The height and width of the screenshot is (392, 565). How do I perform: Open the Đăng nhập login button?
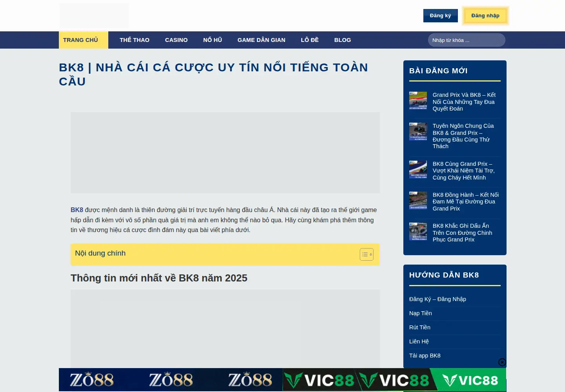[485, 16]
